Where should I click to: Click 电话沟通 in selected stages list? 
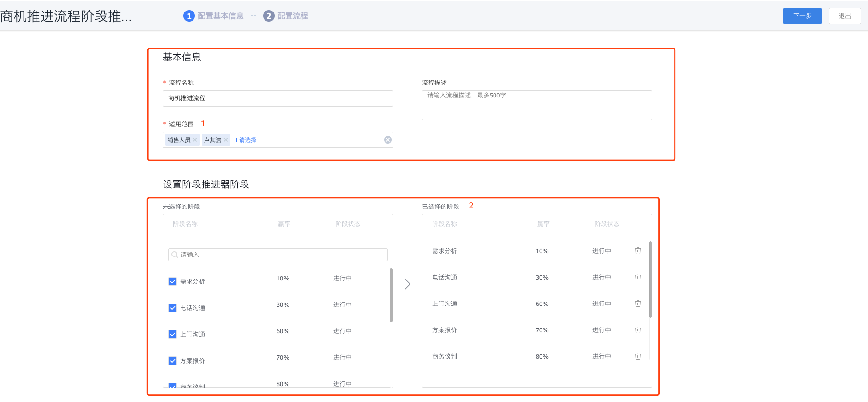pyautogui.click(x=445, y=277)
